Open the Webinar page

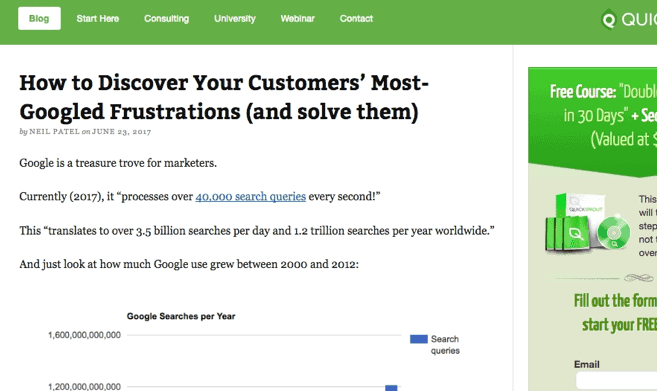(297, 18)
